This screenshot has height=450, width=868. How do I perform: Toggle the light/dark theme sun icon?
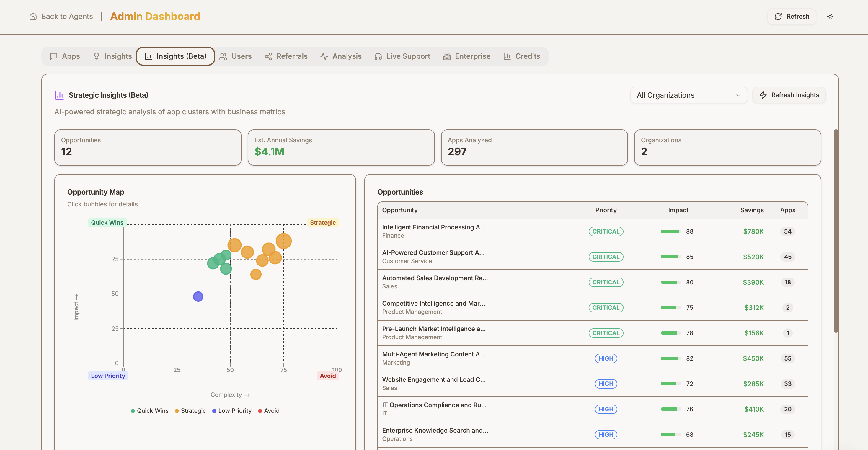coord(830,16)
